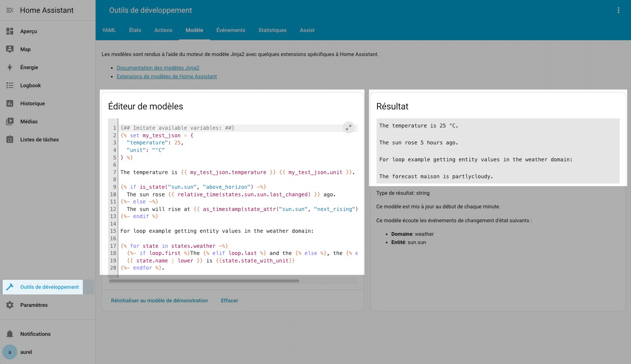This screenshot has width=631, height=364.
Task: Switch to the Actions tab
Action: [163, 30]
